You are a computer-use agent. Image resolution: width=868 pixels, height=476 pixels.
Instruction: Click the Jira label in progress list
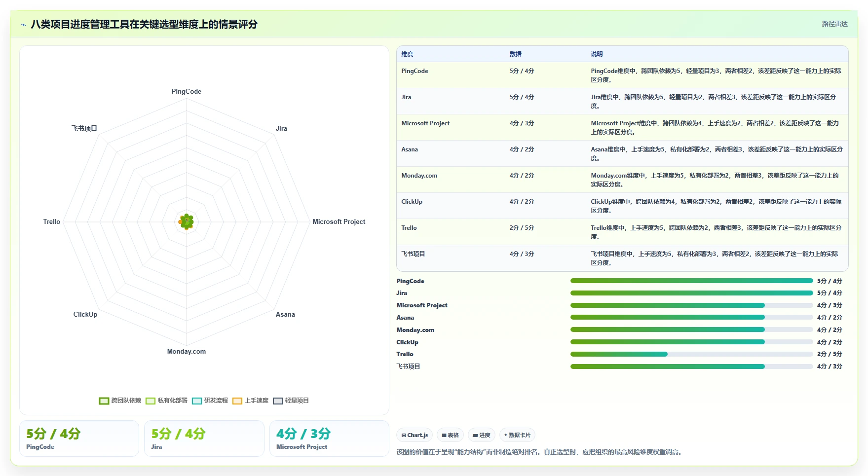tap(402, 293)
